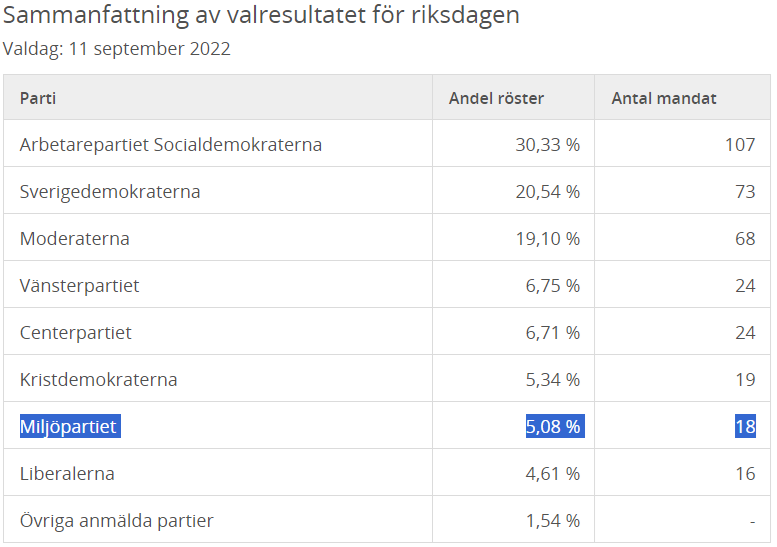The height and width of the screenshot is (547, 777).
Task: Click the Andel röster column header
Action: click(x=496, y=98)
